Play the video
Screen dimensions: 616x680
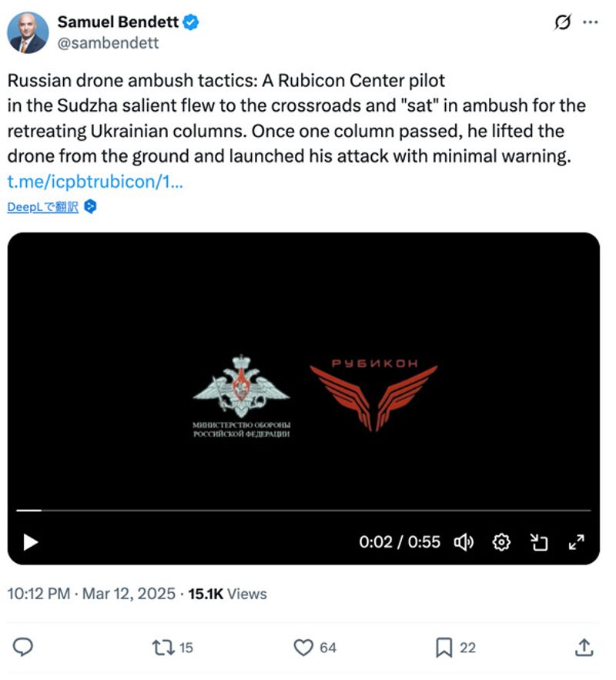[x=31, y=542]
